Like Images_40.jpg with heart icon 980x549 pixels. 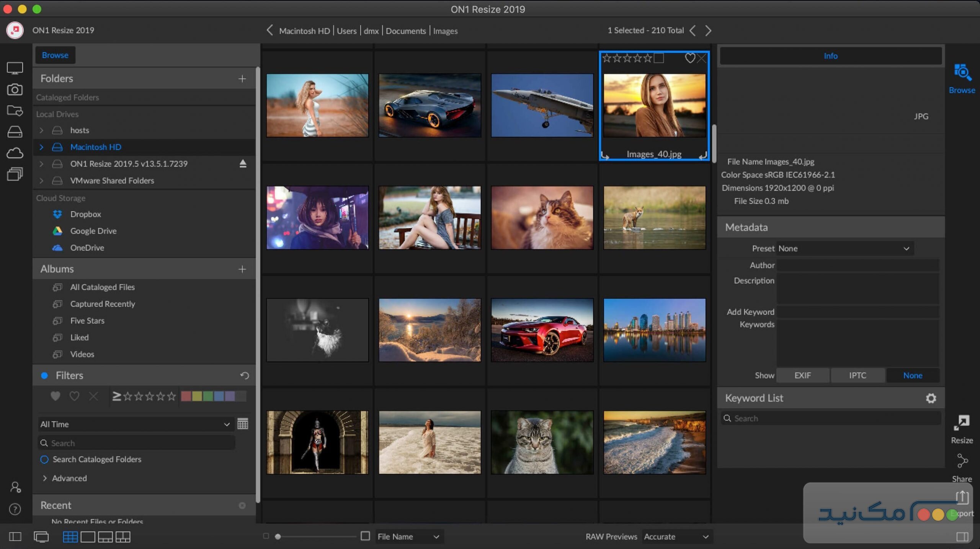pos(689,58)
